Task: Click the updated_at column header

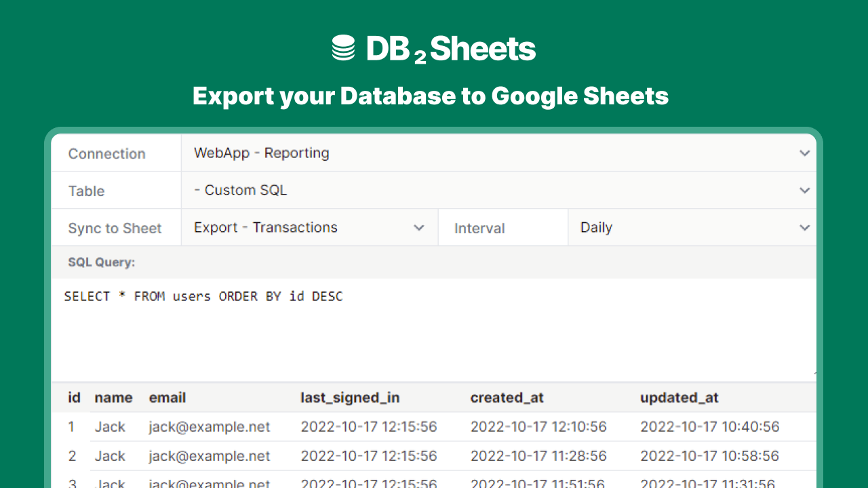Action: [x=679, y=398]
